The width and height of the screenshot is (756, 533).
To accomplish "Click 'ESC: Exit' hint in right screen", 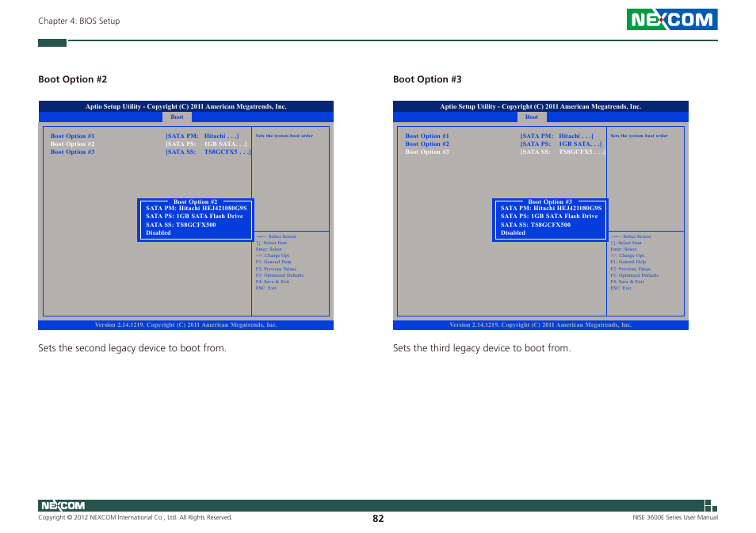I will (621, 288).
